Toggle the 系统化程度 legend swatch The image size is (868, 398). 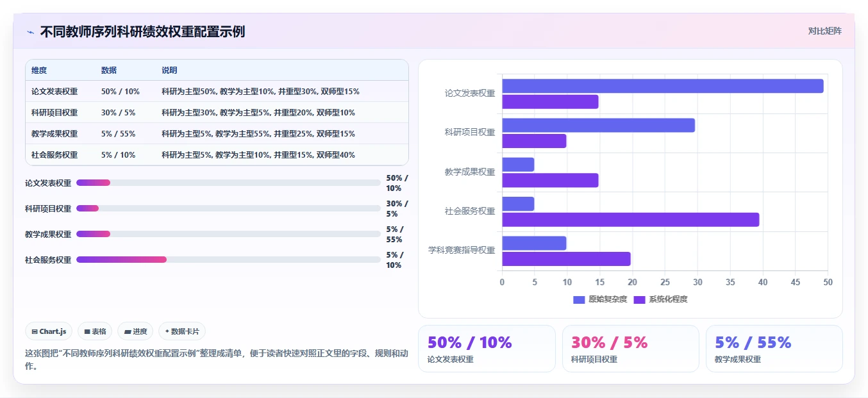click(640, 299)
